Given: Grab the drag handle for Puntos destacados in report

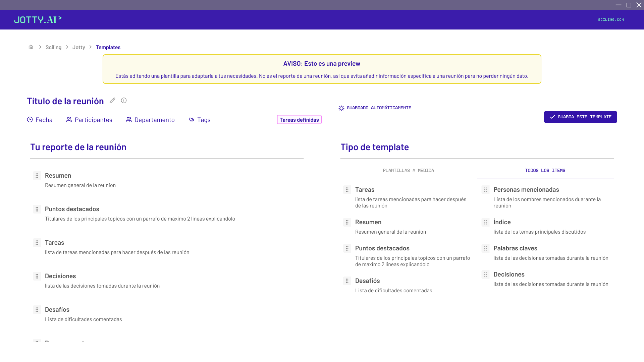Looking at the screenshot, I should [x=37, y=209].
